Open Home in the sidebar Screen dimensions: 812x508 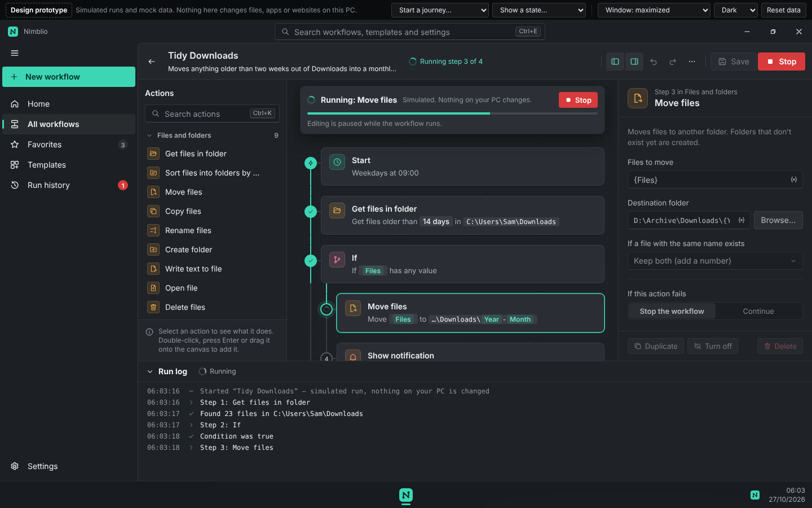pyautogui.click(x=69, y=104)
